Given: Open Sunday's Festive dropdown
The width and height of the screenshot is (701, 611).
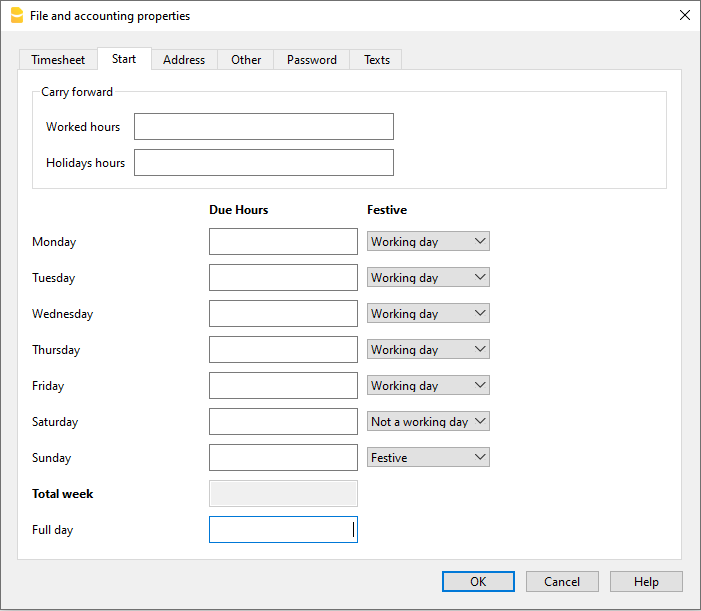Looking at the screenshot, I should [428, 458].
